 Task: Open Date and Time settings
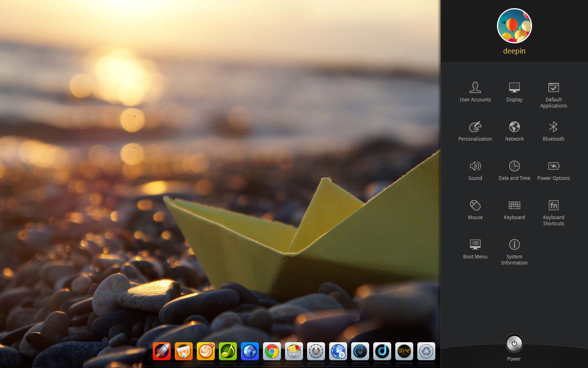[514, 171]
